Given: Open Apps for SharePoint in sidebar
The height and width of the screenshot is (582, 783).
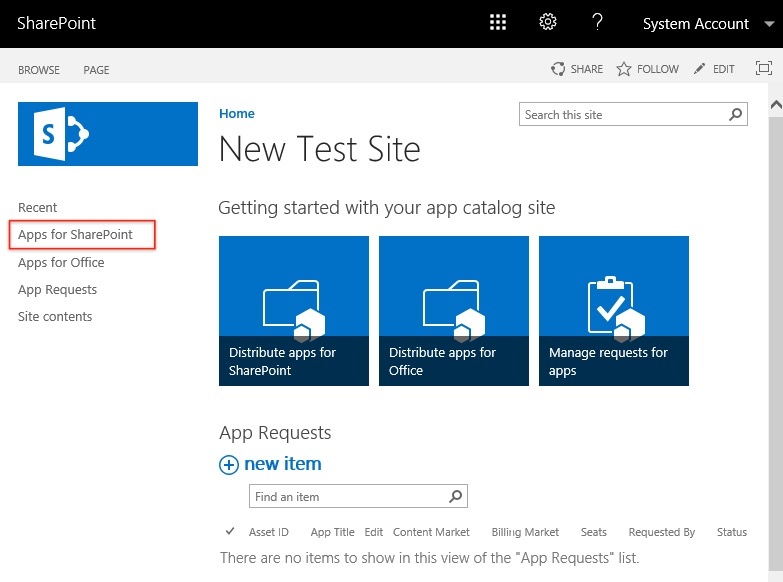Looking at the screenshot, I should click(x=75, y=234).
